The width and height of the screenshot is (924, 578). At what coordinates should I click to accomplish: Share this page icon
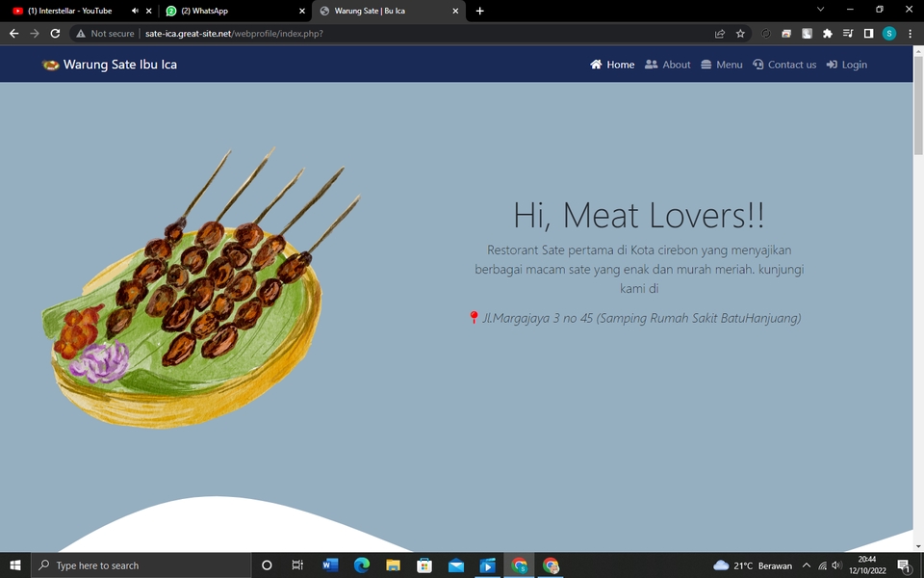(x=720, y=34)
